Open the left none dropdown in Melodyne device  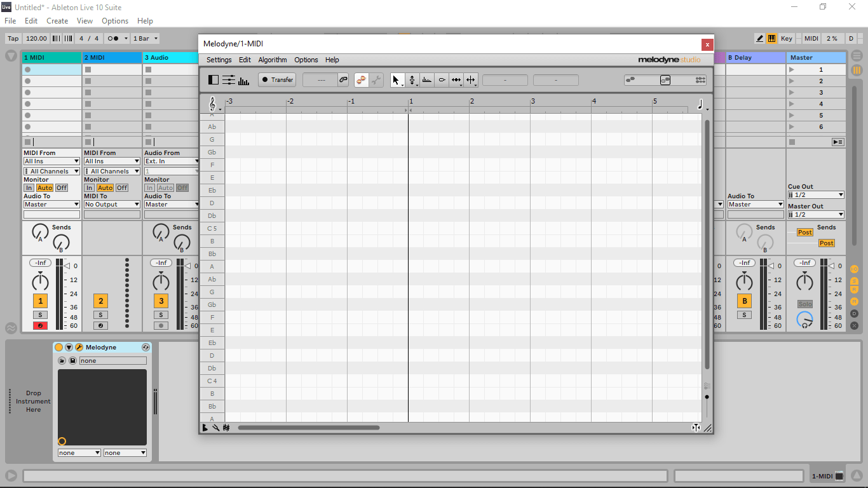coord(79,453)
